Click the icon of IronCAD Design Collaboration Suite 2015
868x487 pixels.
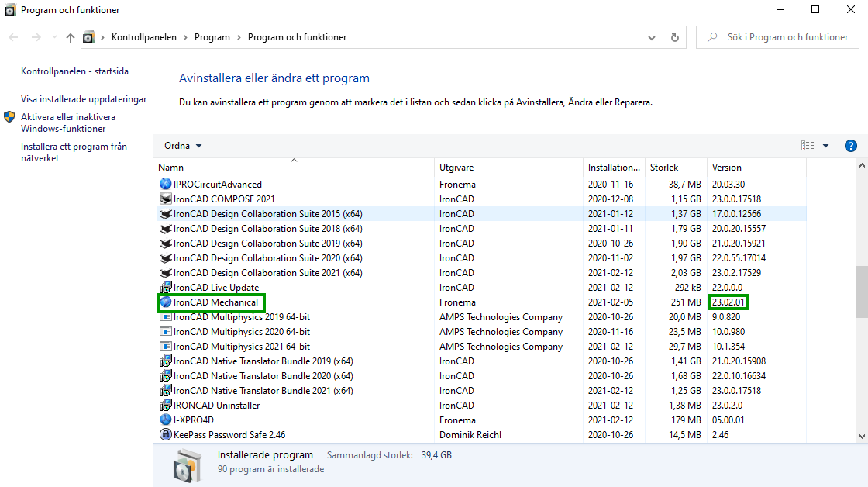click(166, 214)
